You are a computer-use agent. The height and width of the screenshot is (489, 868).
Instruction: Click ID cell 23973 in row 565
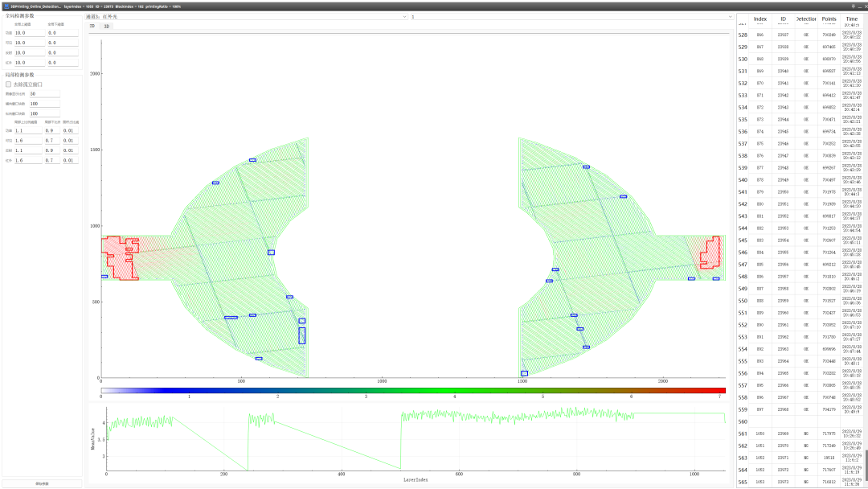coord(783,482)
